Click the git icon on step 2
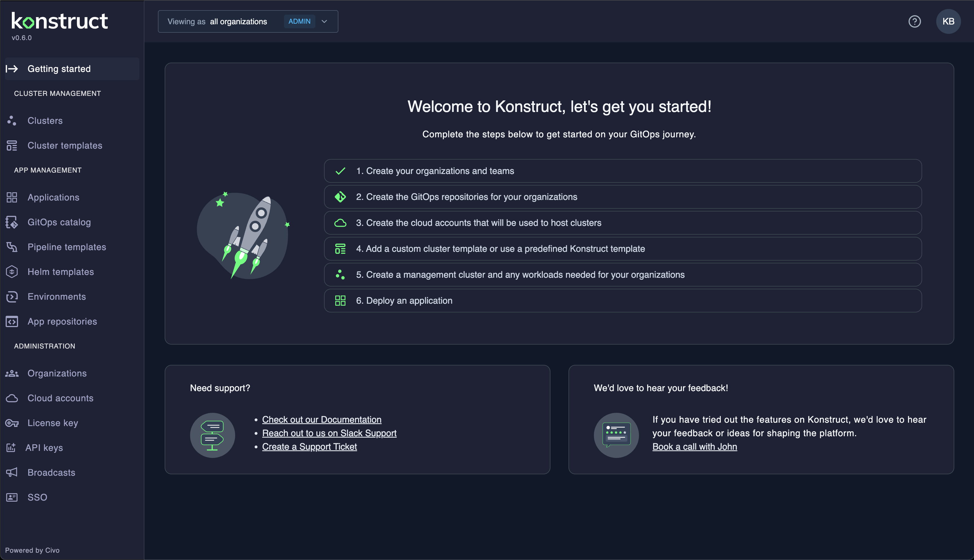The image size is (974, 560). (x=340, y=197)
